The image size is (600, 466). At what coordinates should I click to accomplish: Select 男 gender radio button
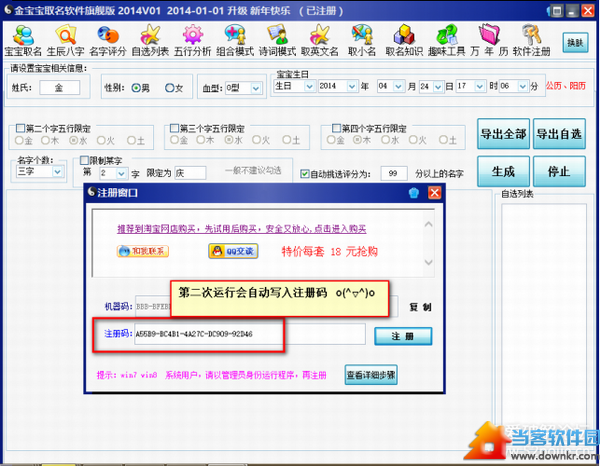136,88
